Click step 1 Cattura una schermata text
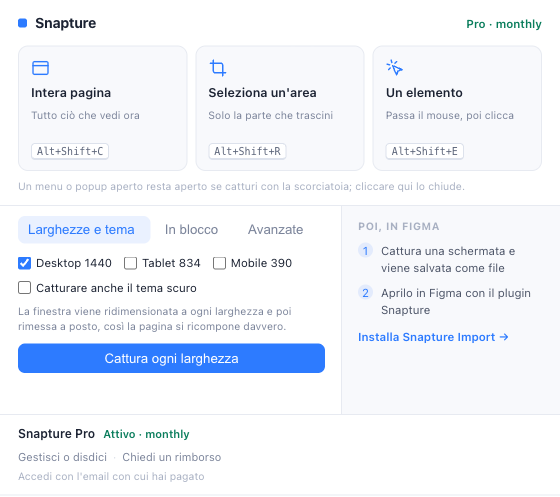Image resolution: width=560 pixels, height=497 pixels. click(448, 260)
